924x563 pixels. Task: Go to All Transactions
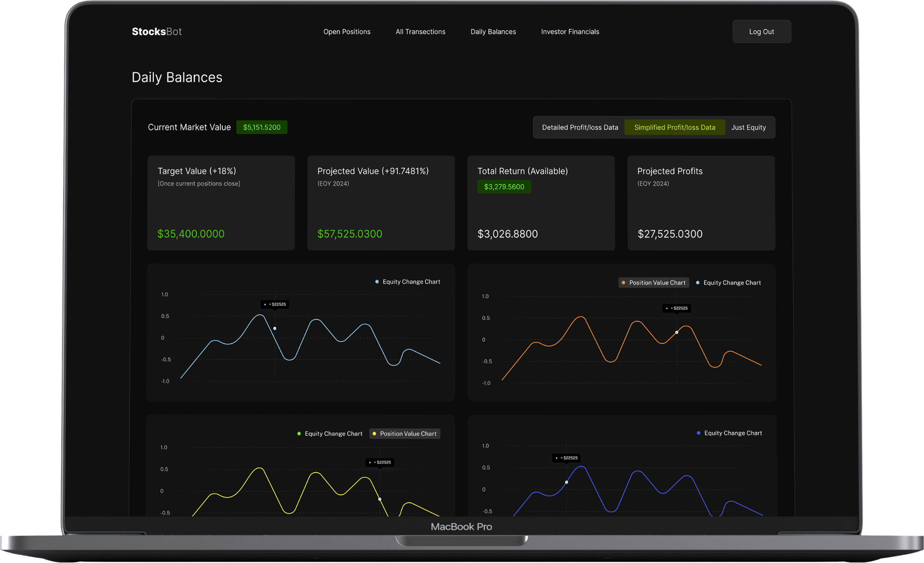(x=420, y=32)
